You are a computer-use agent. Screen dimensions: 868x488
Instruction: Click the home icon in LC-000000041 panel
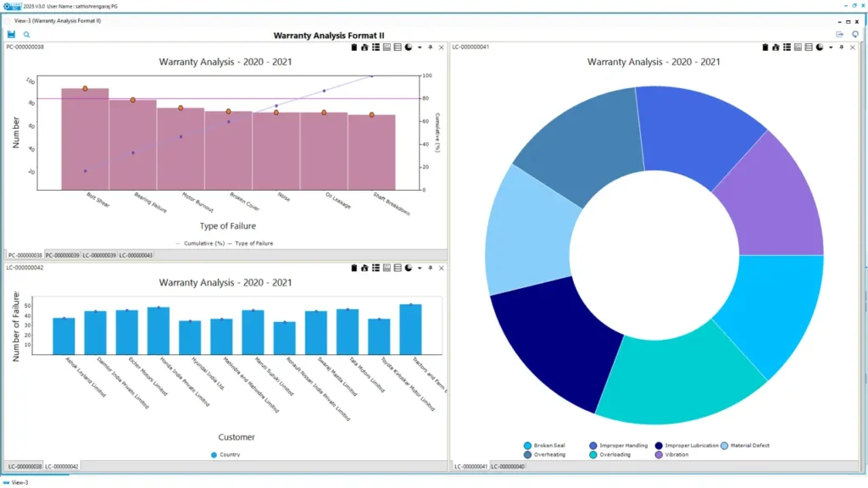click(776, 47)
